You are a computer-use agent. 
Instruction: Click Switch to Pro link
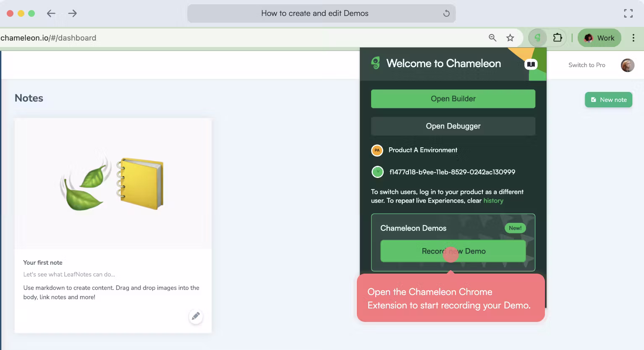(586, 65)
